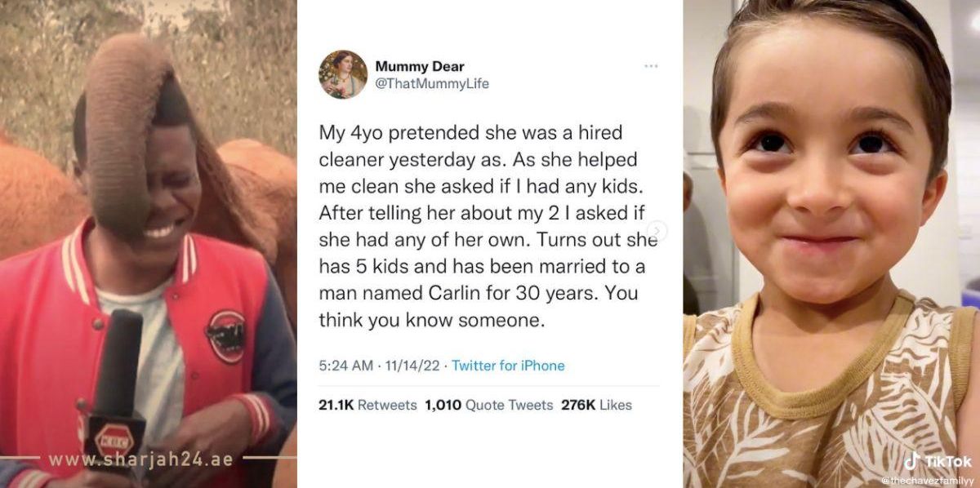Open the Twitter for iPhone source link
Image resolution: width=980 pixels, height=488 pixels.
(x=508, y=366)
